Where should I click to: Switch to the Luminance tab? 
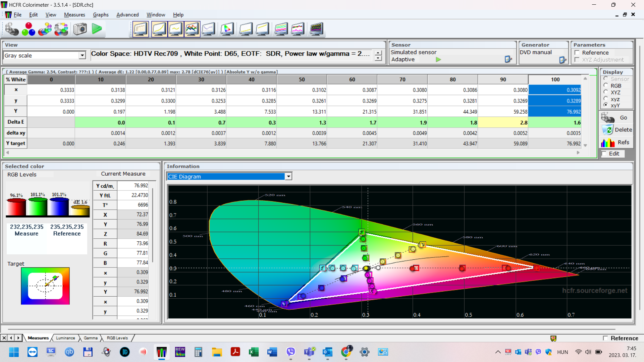pyautogui.click(x=65, y=338)
